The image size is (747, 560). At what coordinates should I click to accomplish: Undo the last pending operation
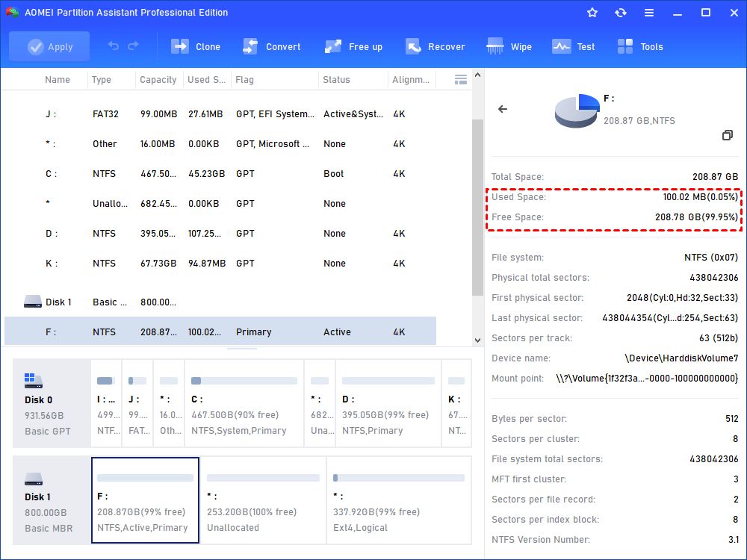(x=114, y=46)
